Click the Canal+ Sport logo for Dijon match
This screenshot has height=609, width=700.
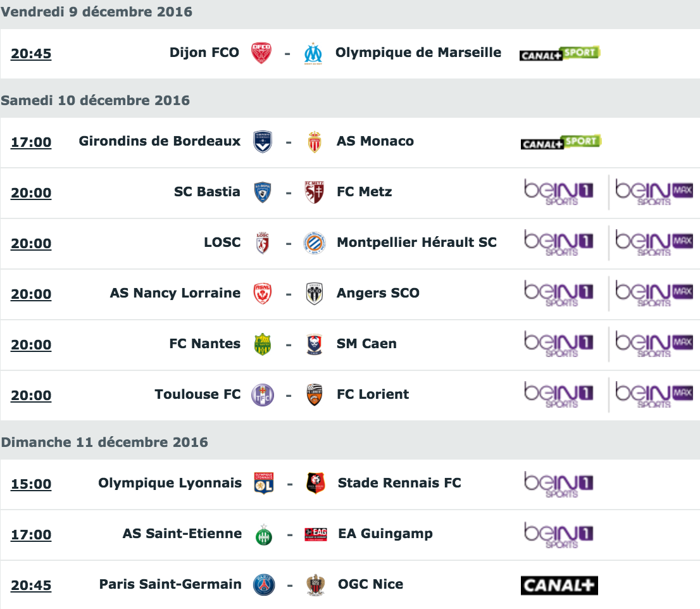[x=560, y=53]
